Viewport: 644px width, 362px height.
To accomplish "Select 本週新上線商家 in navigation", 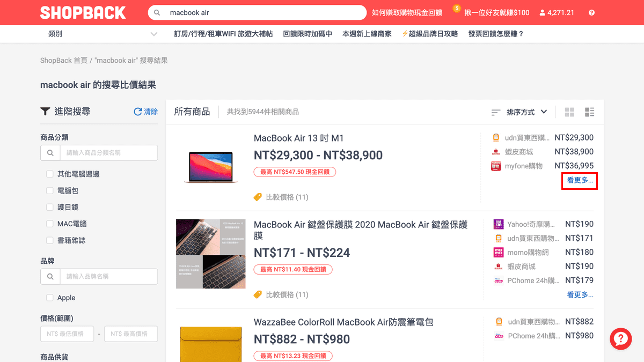I will point(367,33).
